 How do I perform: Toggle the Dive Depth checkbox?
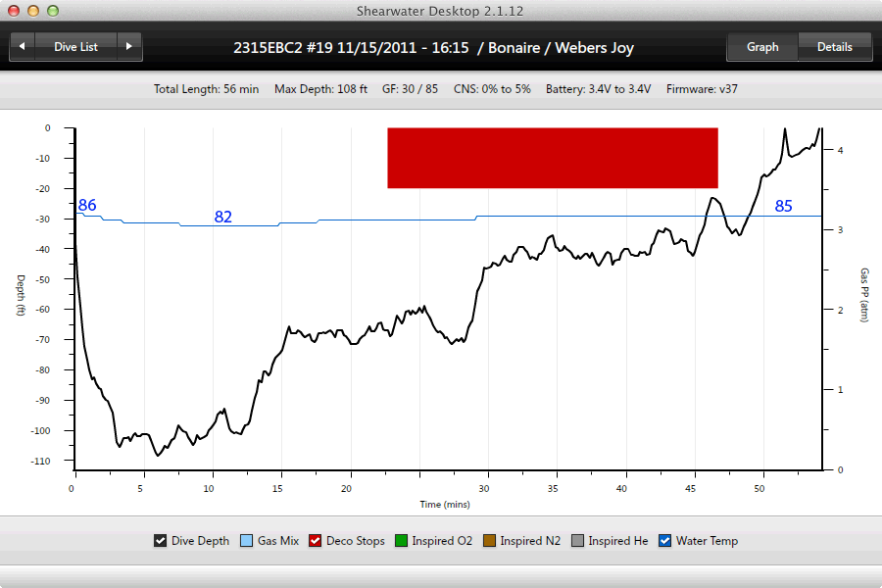click(x=161, y=541)
